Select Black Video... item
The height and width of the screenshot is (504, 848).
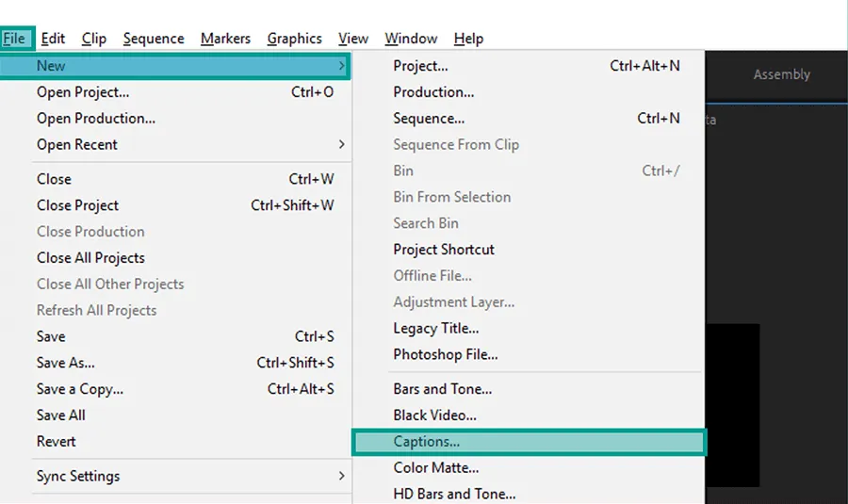[529, 415]
